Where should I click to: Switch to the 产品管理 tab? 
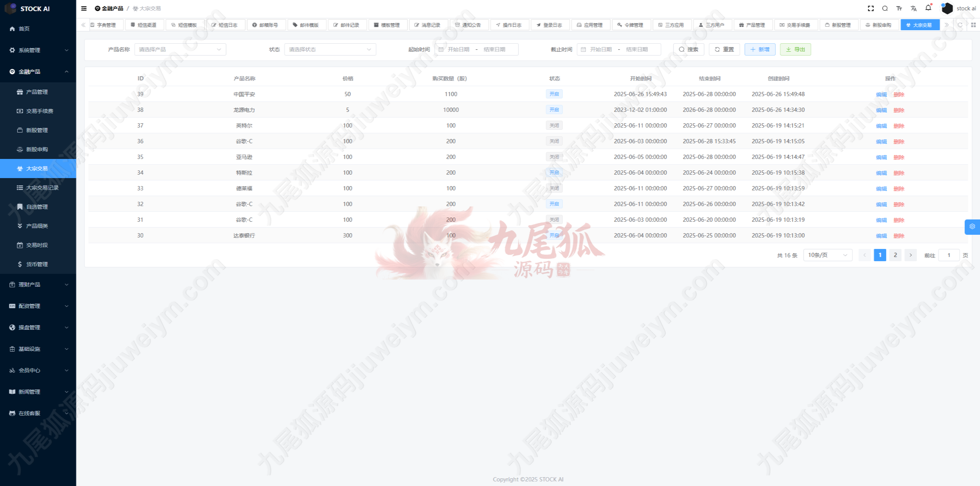tap(752, 25)
